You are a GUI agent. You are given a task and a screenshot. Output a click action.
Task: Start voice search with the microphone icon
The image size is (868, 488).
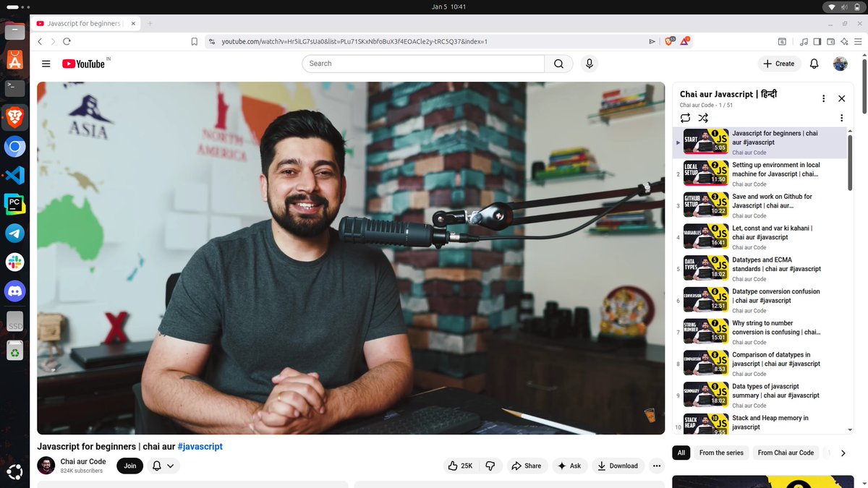click(590, 64)
